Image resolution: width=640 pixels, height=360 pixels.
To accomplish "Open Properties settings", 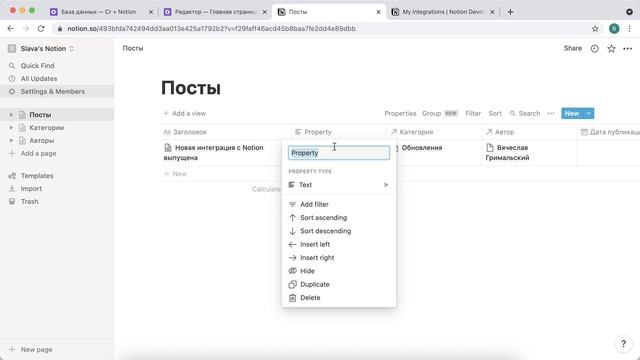I will (400, 113).
